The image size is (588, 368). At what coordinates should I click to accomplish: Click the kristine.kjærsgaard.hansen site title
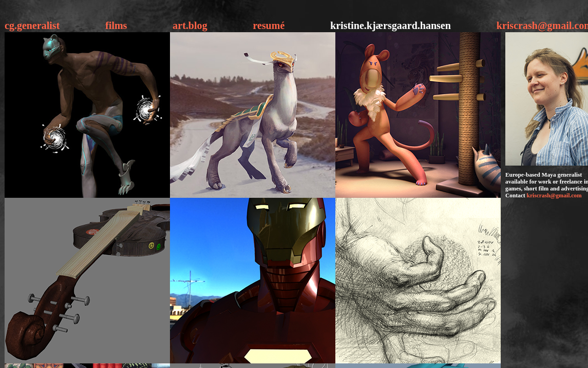coord(390,26)
